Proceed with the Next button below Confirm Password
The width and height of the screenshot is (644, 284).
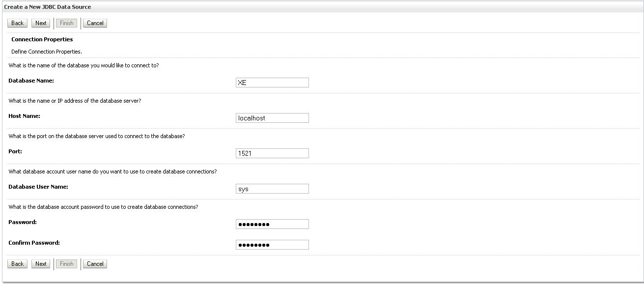tap(41, 264)
